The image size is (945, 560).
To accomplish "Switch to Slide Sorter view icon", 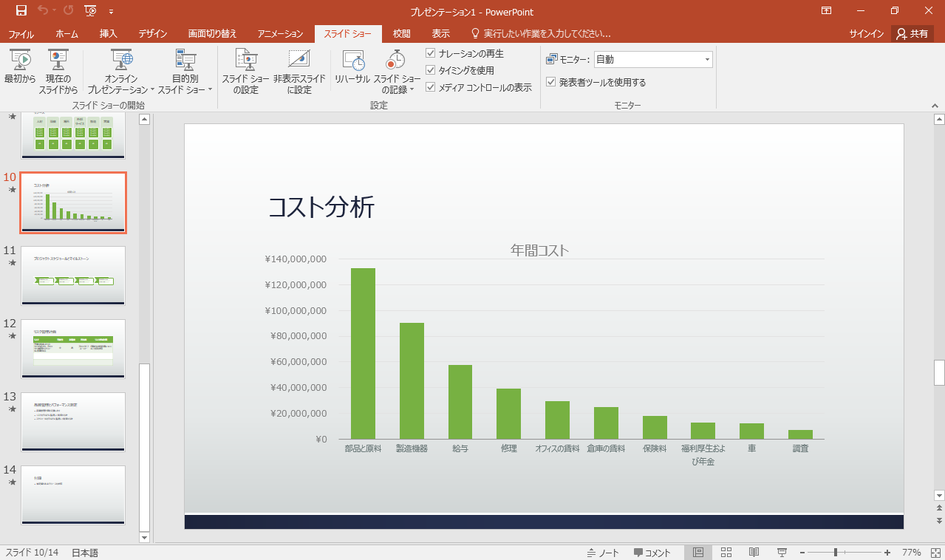I will point(726,553).
